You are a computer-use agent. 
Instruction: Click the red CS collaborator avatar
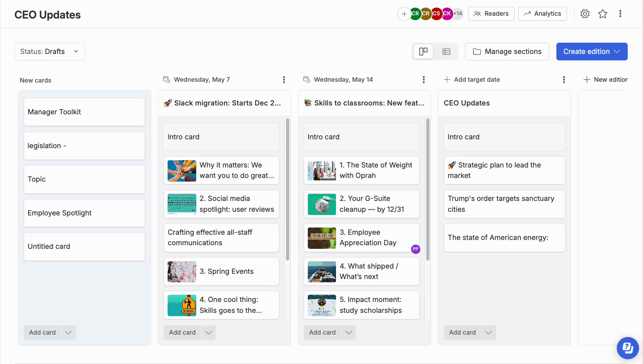point(436,14)
